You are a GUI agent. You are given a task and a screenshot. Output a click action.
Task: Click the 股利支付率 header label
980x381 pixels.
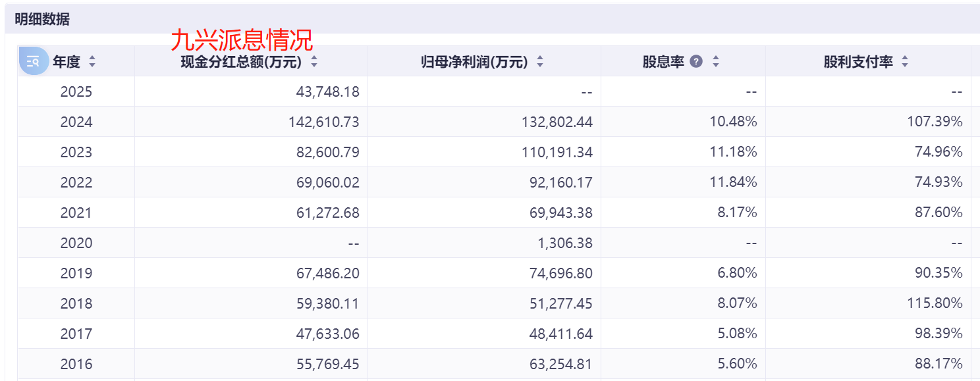(x=858, y=62)
